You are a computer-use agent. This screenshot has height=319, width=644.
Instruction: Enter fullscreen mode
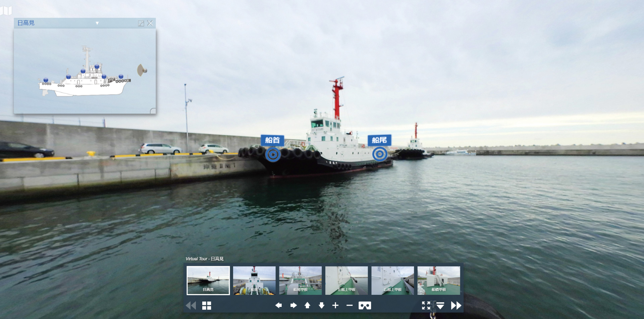click(x=426, y=306)
